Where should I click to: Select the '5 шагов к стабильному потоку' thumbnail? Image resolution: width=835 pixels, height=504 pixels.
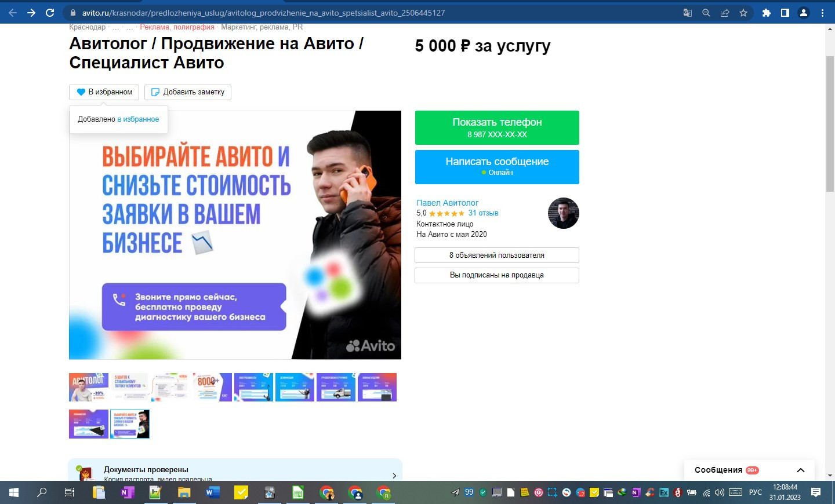(x=130, y=387)
